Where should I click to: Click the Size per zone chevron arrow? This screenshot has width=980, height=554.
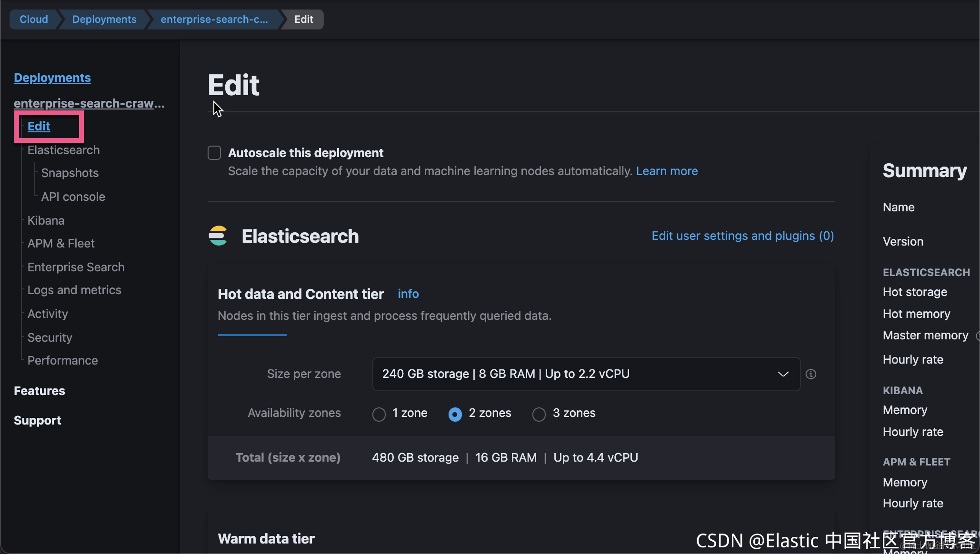[x=783, y=374]
